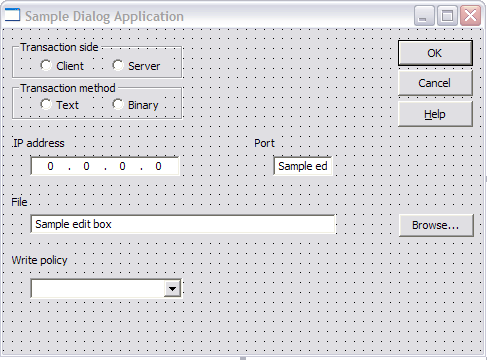Screen dimensions: 487x360
Task: Click the Transaction method group label
Action: (68, 88)
